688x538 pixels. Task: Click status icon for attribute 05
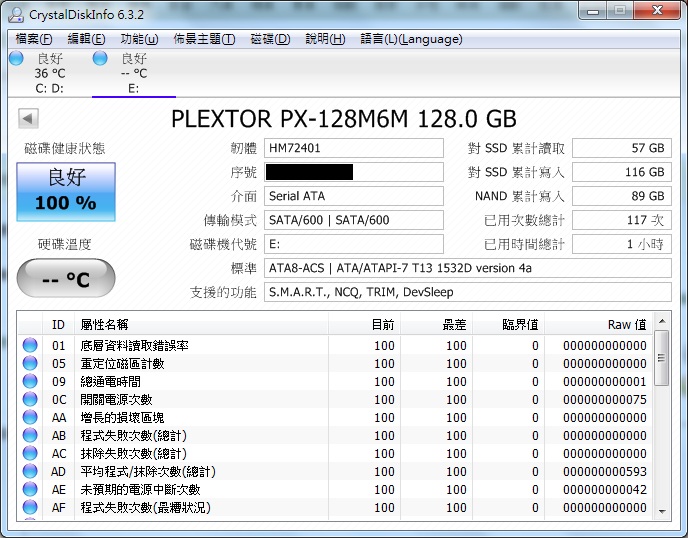point(30,363)
